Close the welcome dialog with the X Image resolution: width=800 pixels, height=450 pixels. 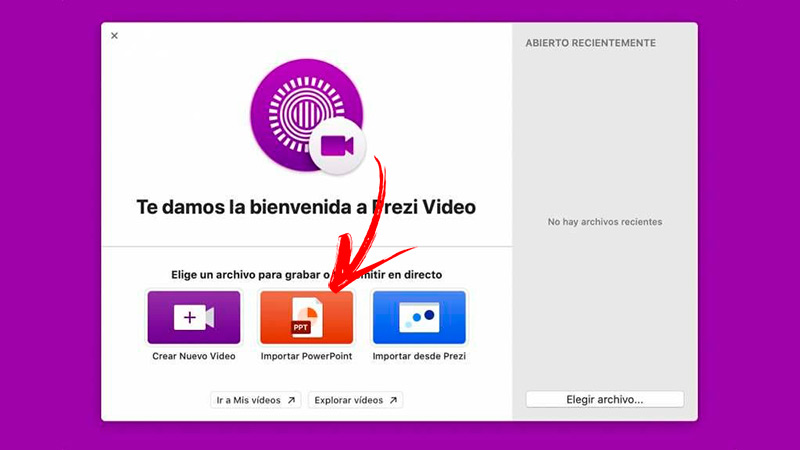click(114, 36)
